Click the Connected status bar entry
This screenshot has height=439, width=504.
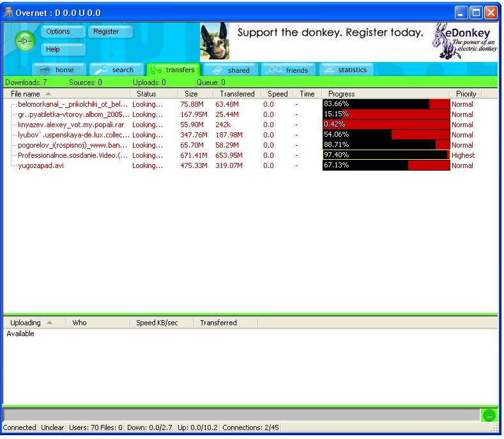click(x=20, y=427)
